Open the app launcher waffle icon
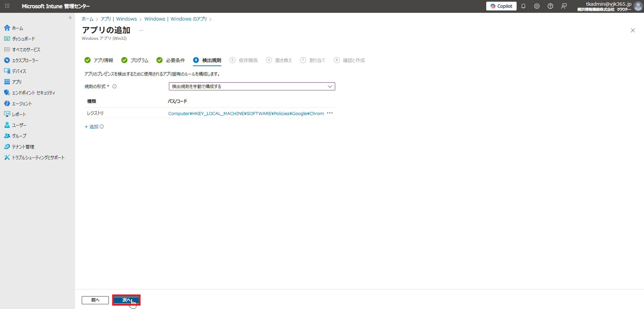Image resolution: width=644 pixels, height=309 pixels. coord(7,6)
